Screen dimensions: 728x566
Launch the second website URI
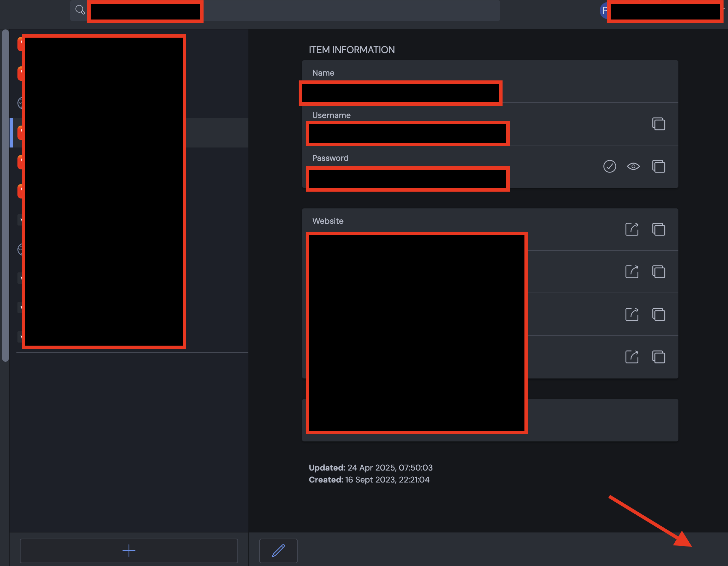click(632, 272)
